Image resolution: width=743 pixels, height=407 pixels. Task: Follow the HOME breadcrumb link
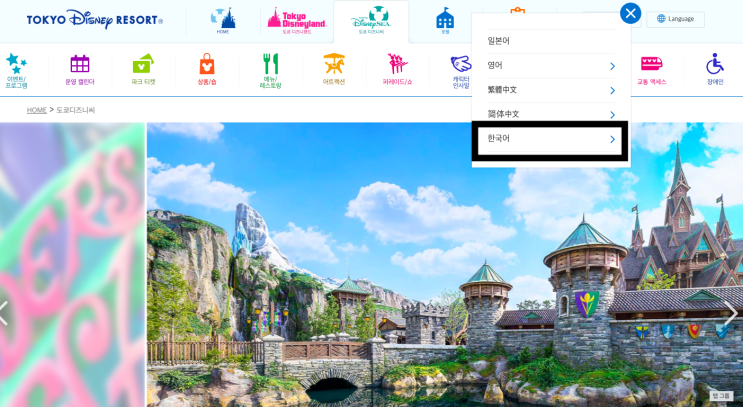[x=36, y=110]
